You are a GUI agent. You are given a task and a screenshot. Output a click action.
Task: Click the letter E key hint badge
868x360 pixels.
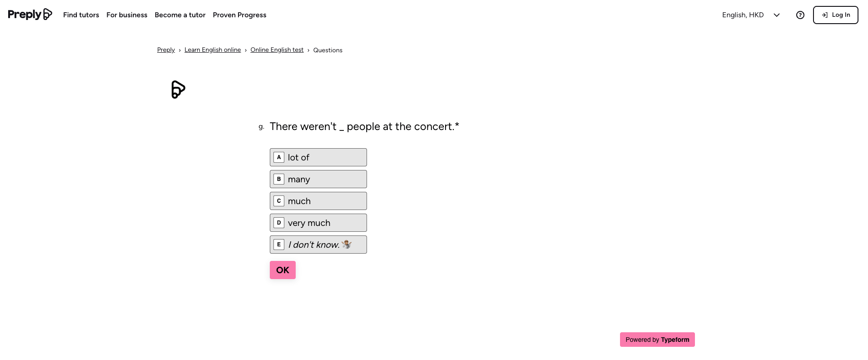coord(279,245)
